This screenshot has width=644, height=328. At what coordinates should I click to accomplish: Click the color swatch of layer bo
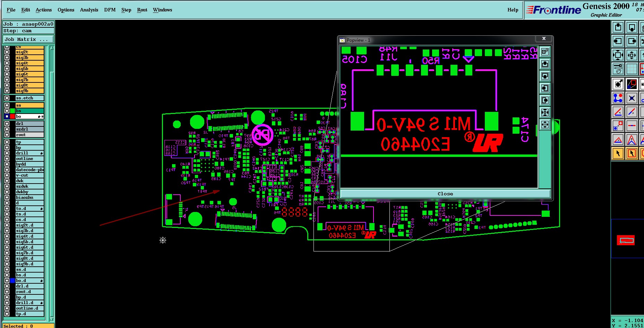click(12, 116)
